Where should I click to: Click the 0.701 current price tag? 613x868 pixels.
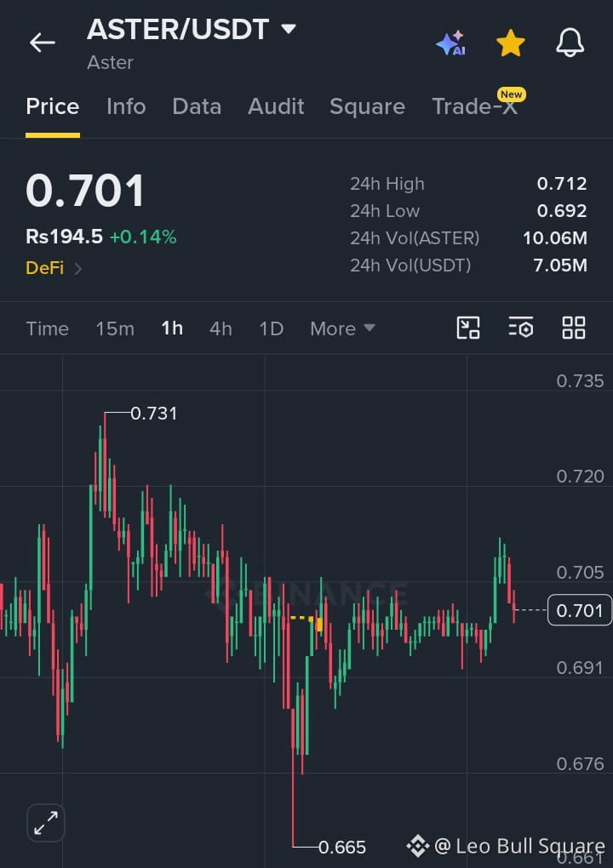click(579, 610)
